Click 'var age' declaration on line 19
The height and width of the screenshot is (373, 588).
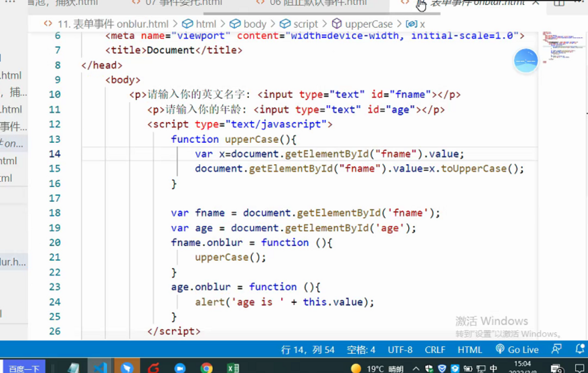click(x=191, y=228)
